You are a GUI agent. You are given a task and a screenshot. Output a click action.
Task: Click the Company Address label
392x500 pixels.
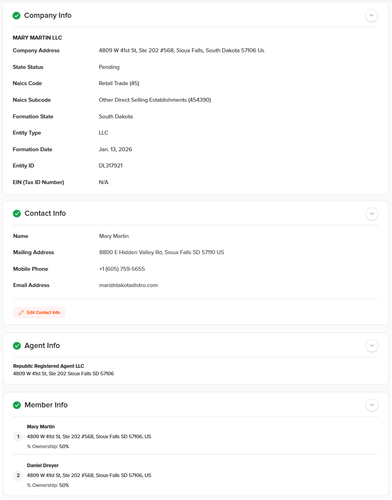coord(36,50)
